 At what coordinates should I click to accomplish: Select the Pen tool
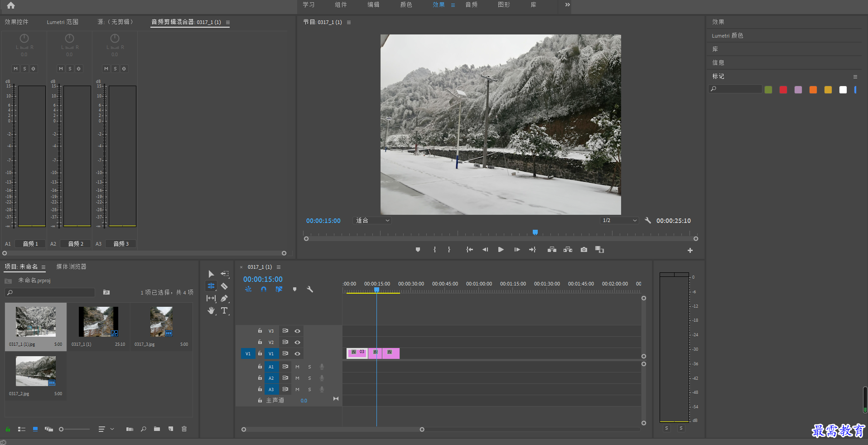coord(224,298)
